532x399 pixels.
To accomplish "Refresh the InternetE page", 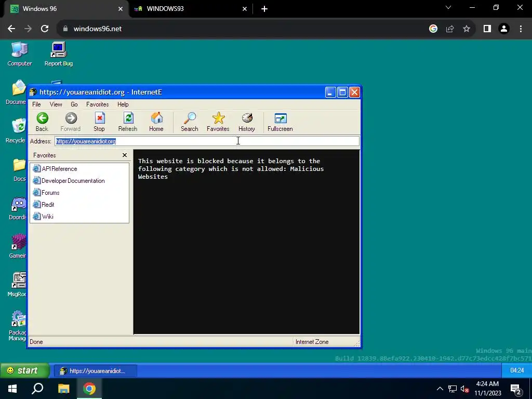I will click(x=128, y=122).
